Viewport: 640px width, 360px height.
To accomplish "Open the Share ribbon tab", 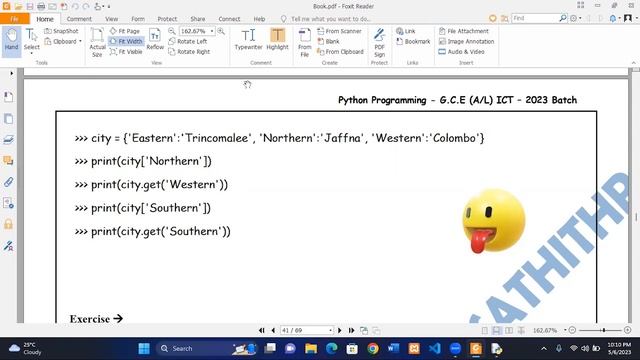I will (198, 19).
